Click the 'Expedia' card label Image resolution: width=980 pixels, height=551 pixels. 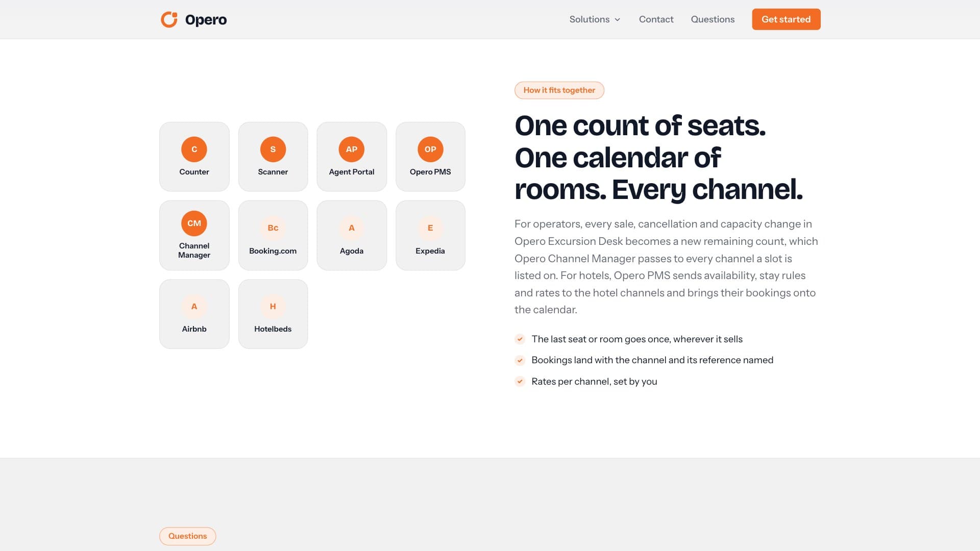[430, 251]
